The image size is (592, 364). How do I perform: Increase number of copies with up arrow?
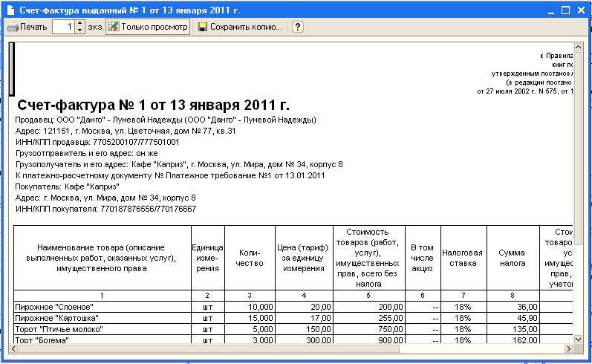point(80,24)
